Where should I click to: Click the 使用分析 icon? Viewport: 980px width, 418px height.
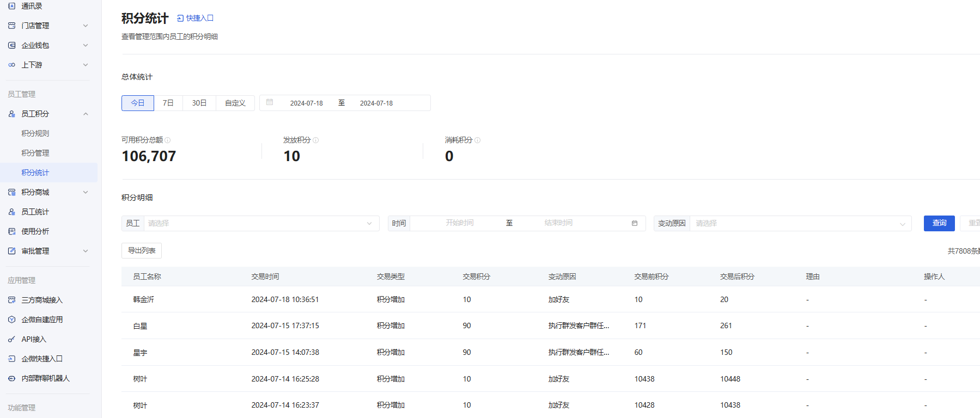[x=11, y=231]
